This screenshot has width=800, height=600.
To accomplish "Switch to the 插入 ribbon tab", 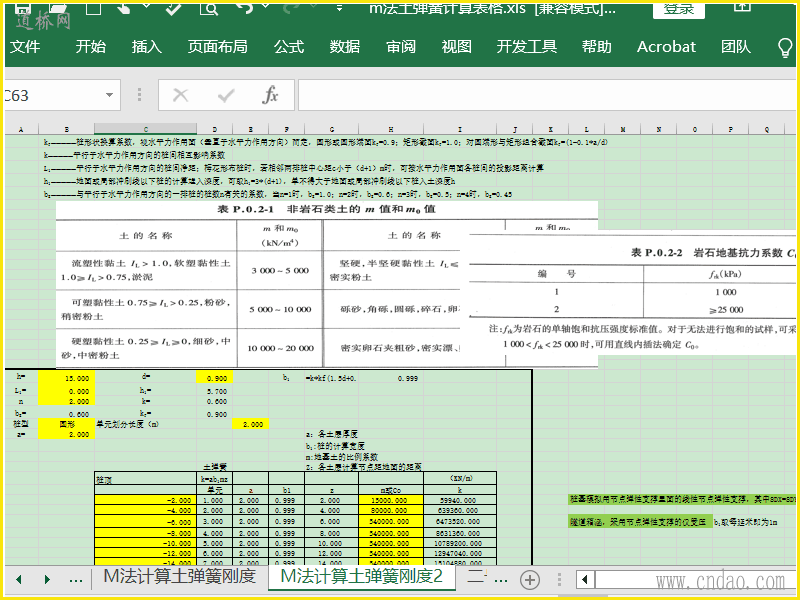I will tap(146, 47).
